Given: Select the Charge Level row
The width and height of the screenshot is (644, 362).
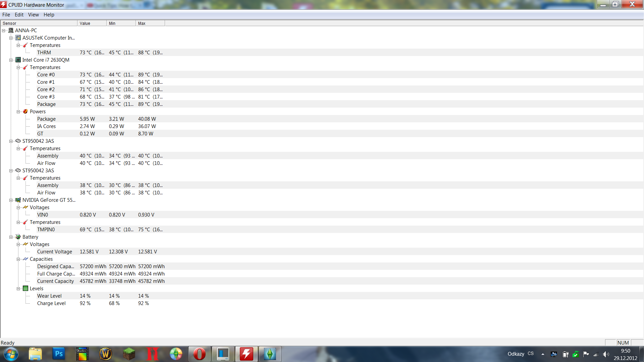Looking at the screenshot, I should point(51,303).
